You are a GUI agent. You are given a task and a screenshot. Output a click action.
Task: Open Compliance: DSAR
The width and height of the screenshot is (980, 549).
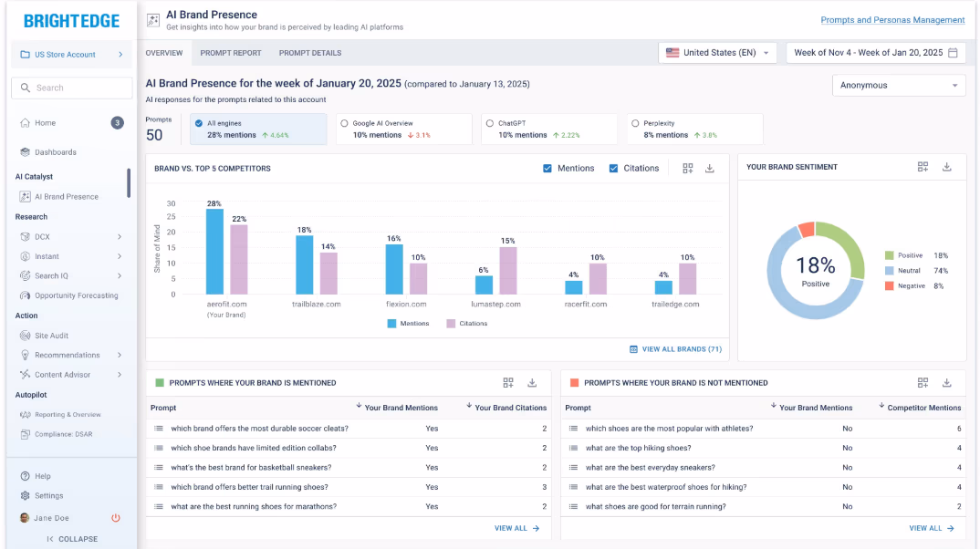[63, 434]
